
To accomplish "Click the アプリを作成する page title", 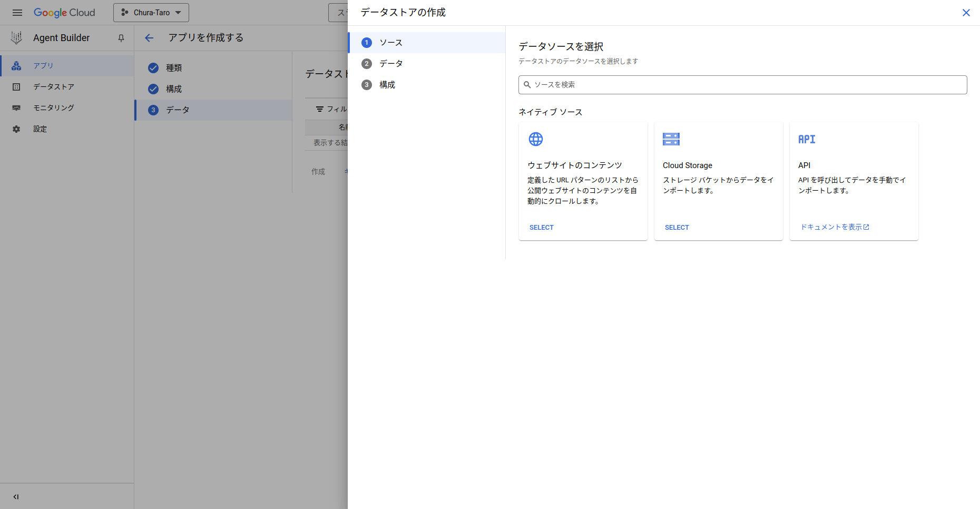I will [x=206, y=38].
